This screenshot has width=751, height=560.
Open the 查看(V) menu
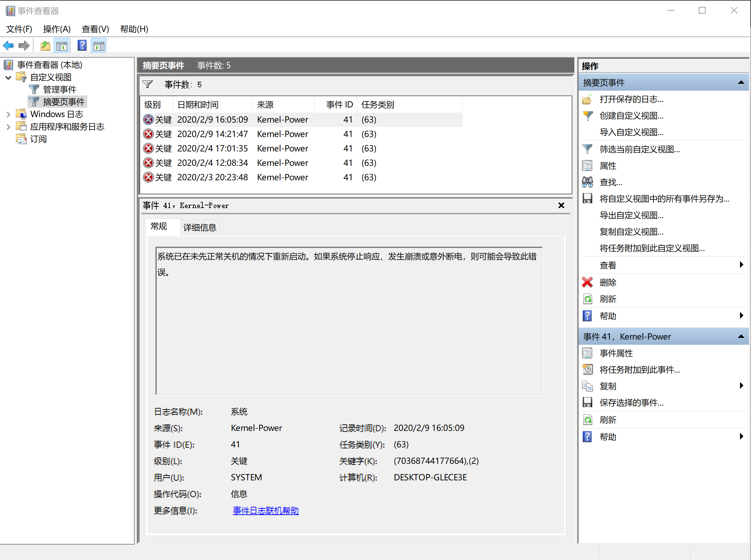95,29
